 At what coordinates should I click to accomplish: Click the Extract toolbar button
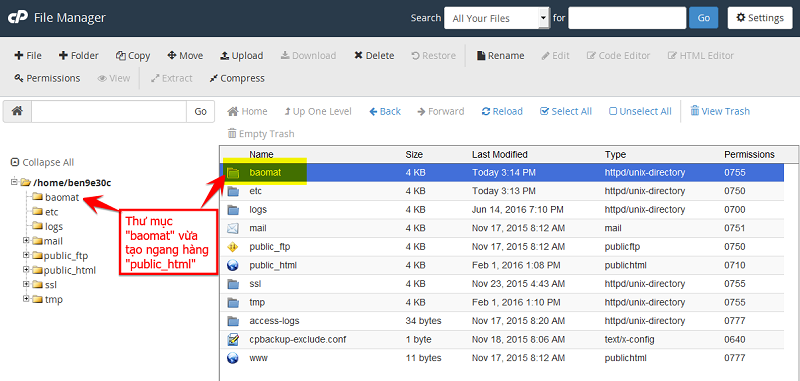pos(171,78)
